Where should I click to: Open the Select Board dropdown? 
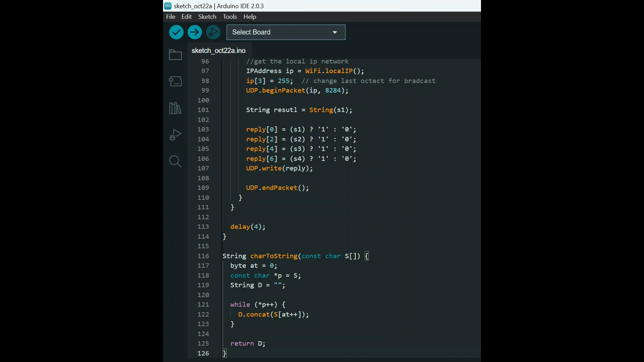(285, 32)
